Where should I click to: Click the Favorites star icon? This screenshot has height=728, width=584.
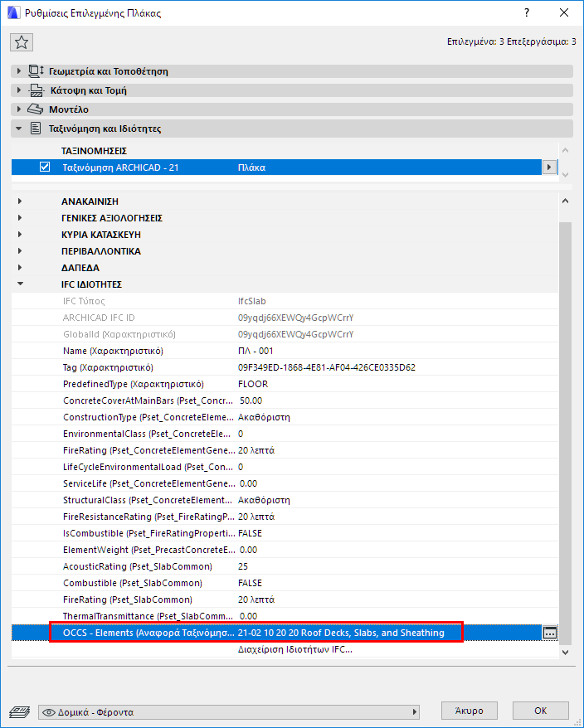22,43
